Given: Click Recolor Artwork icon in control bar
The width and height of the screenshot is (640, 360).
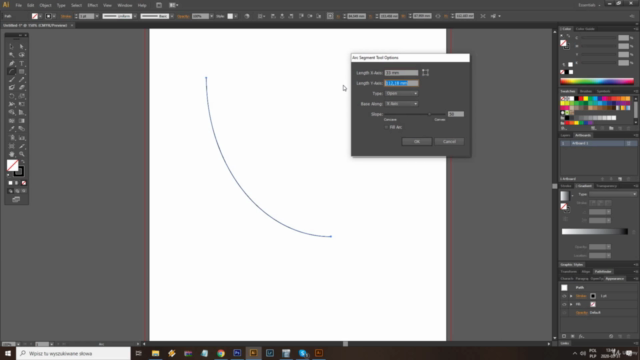Looking at the screenshot, I should point(247,16).
